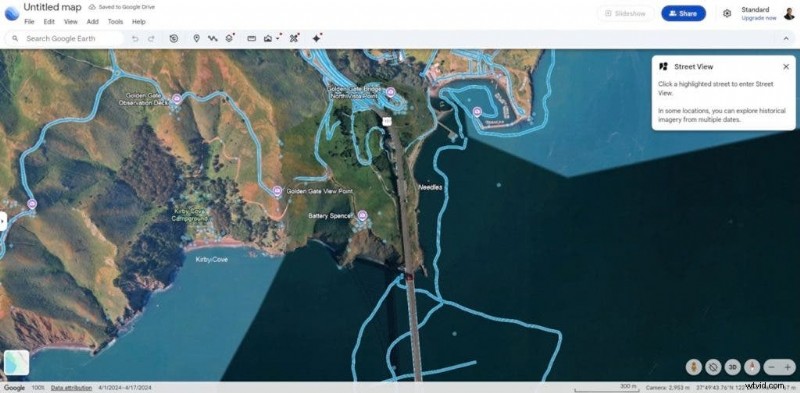Toggle the 3D view button

(733, 367)
